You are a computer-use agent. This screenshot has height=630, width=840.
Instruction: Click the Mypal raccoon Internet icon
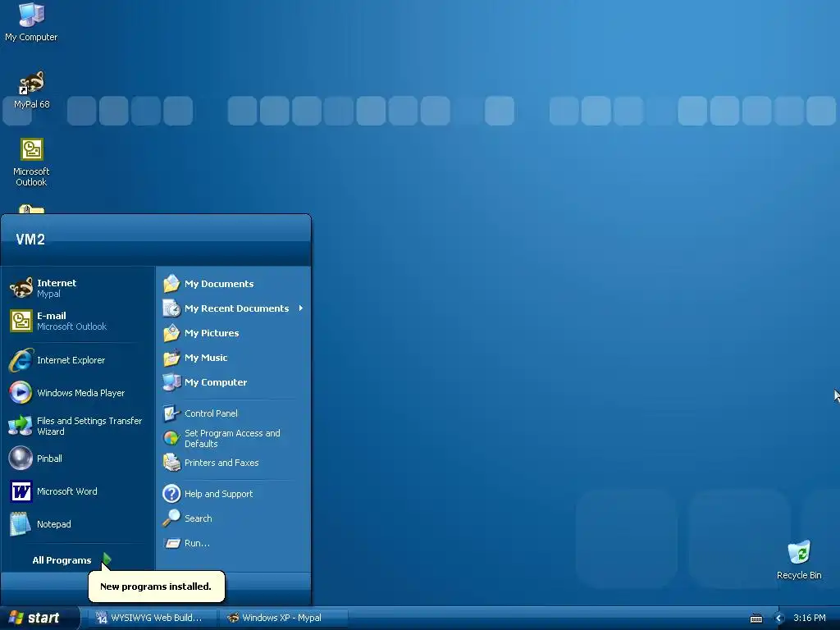tap(21, 288)
